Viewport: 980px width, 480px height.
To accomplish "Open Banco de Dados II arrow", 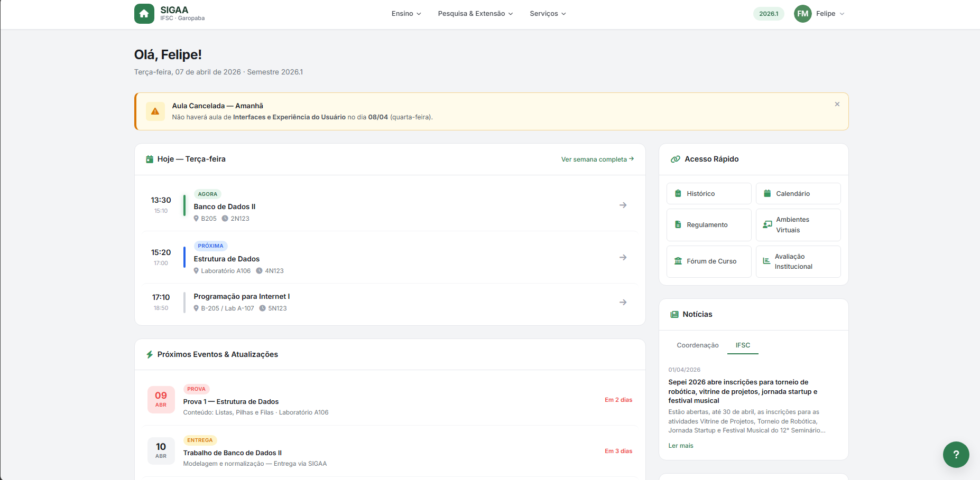I will 623,205.
